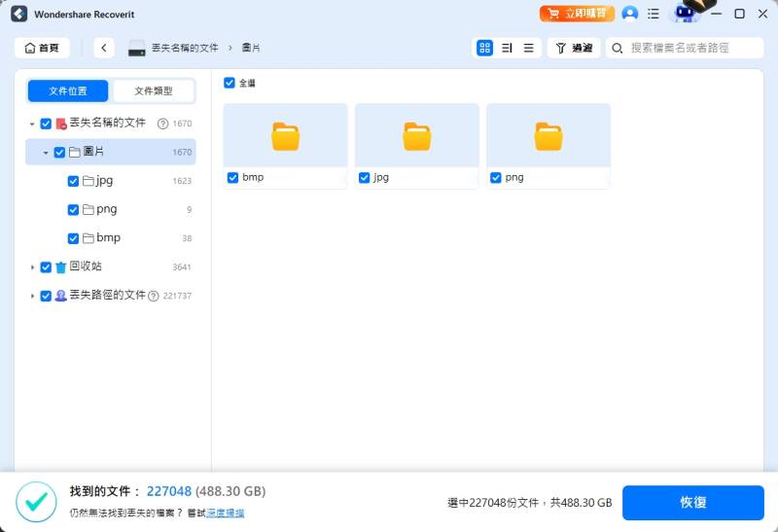This screenshot has width=778, height=532.
Task: Open the user account profile icon
Action: click(x=629, y=14)
